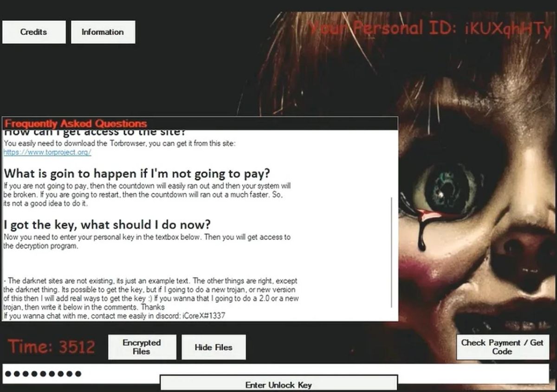Click the 'Your Personal ID' text
The width and height of the screenshot is (557, 392).
coord(430,29)
